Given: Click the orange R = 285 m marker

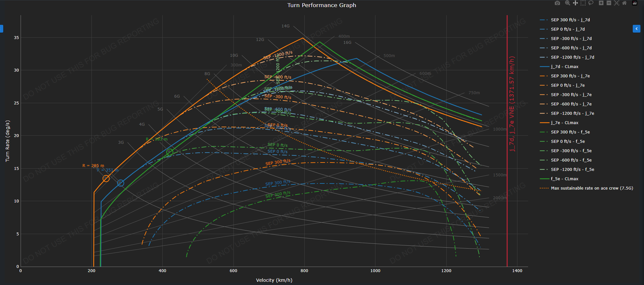Looking at the screenshot, I should (106, 178).
